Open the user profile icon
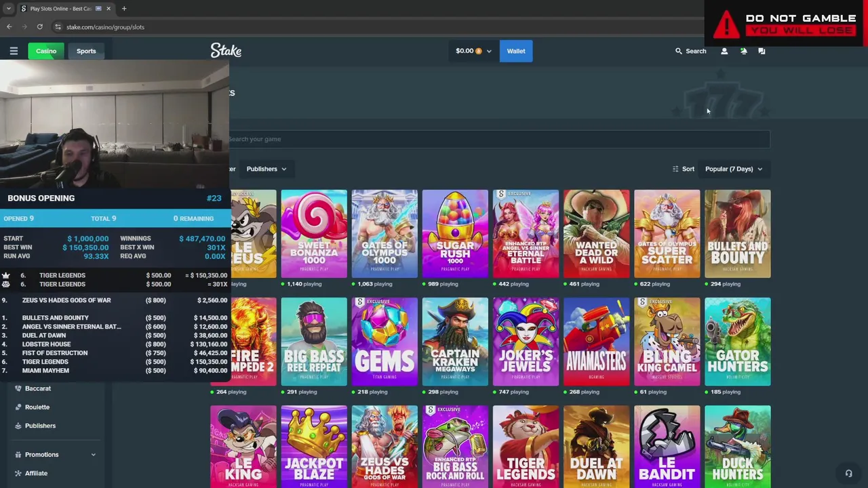This screenshot has width=868, height=488. (724, 51)
